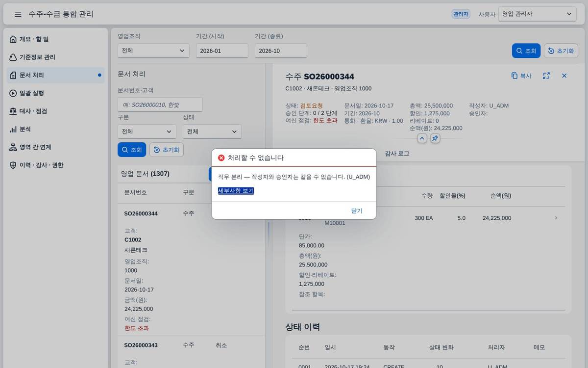This screenshot has width=588, height=368.
Task: Open the hamburger navigation menu
Action: [x=18, y=14]
